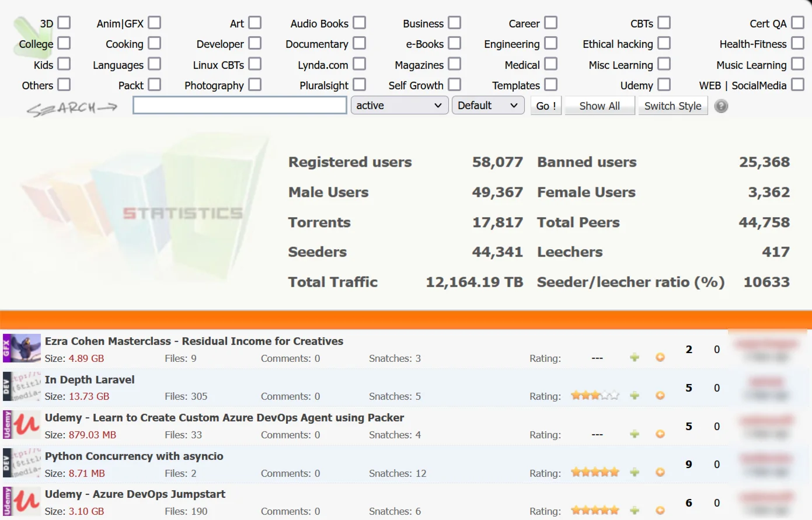Open DEV category icon of In Depth Laravel
The image size is (812, 520).
pyautogui.click(x=22, y=387)
